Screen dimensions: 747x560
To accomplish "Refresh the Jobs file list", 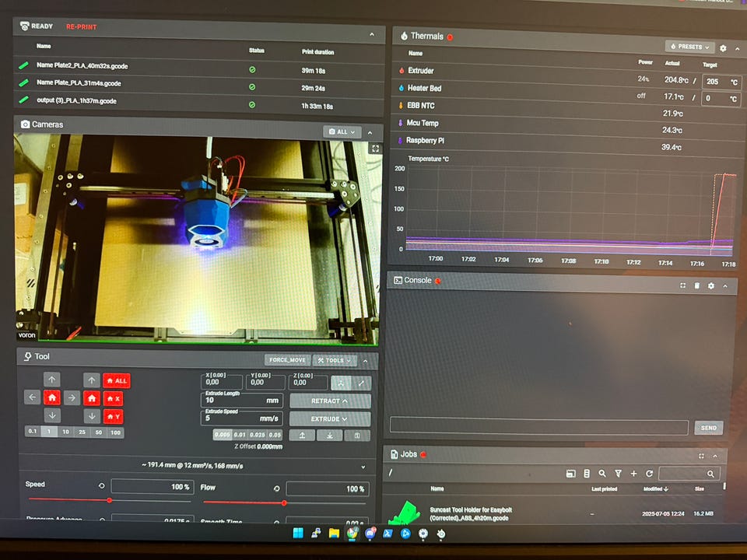I will point(649,474).
